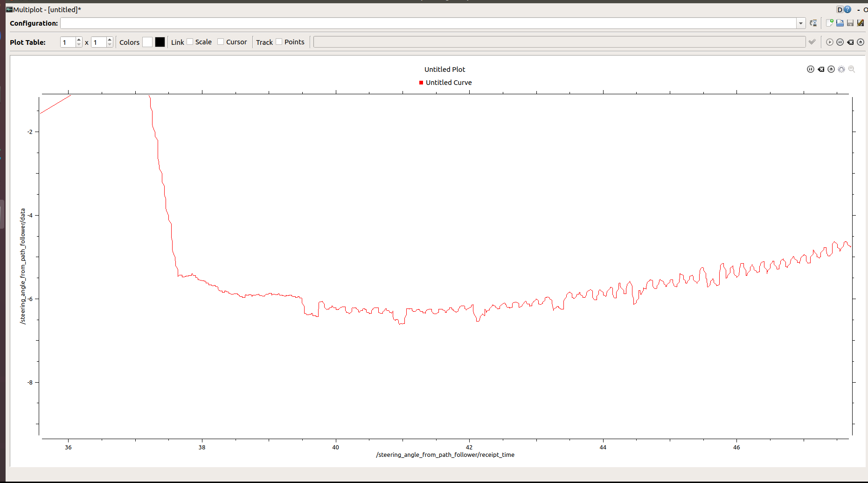868x483 pixels.
Task: Create a new configuration file
Action: [x=829, y=23]
